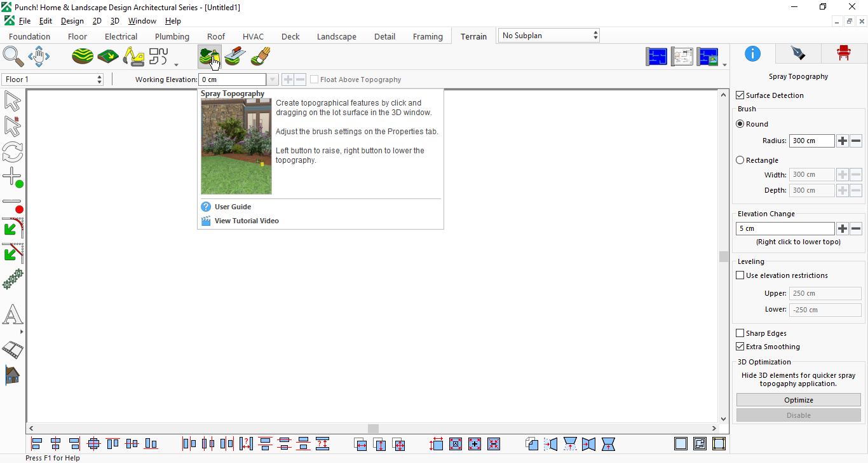The image size is (868, 463).
Task: Click the vertical scrollbar thumb of canvas
Action: point(723,256)
